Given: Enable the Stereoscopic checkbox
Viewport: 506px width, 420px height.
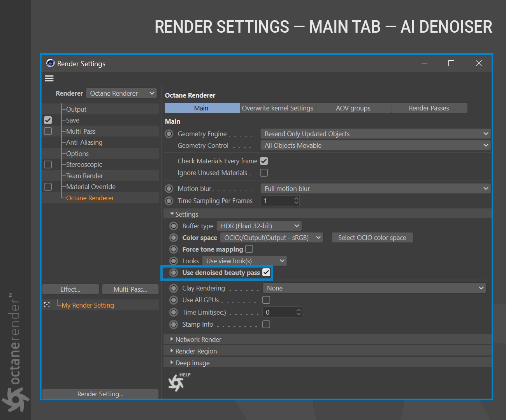Looking at the screenshot, I should pos(48,164).
